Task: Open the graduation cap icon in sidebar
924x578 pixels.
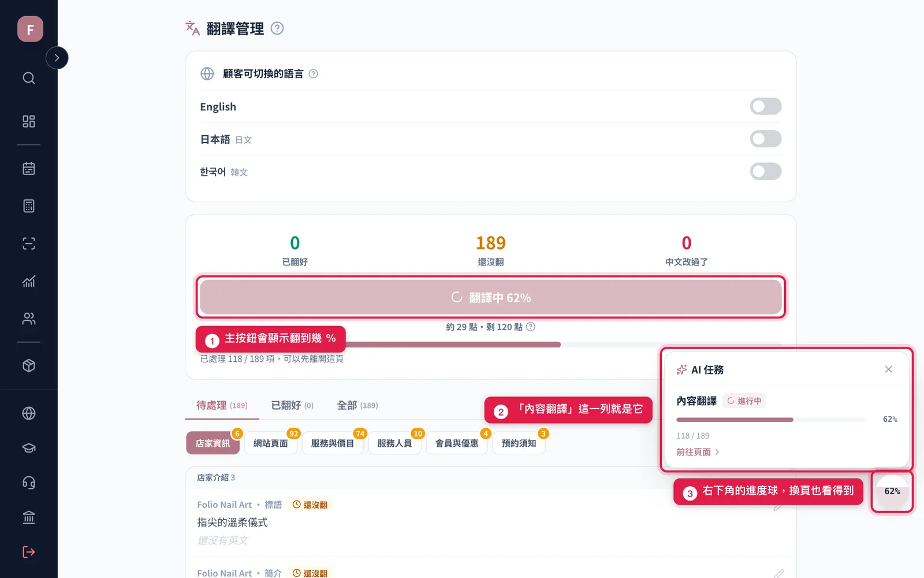Action: 29,448
